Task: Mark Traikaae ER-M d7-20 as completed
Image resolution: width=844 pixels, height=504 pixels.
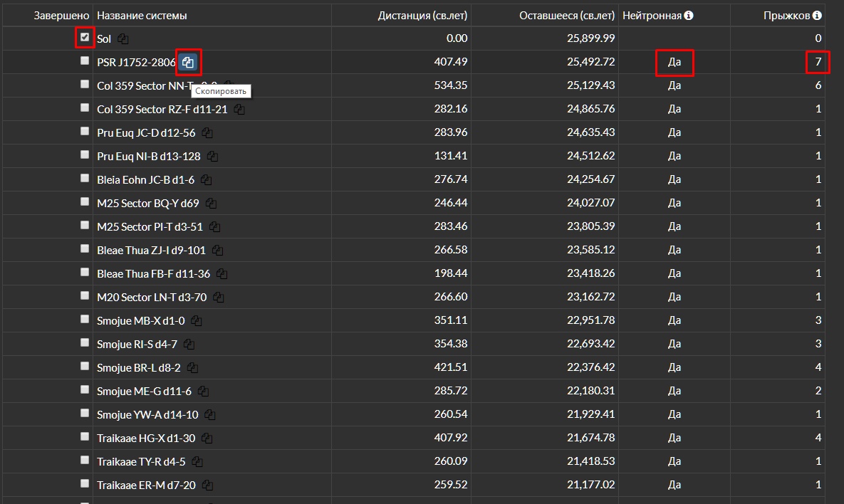Action: (85, 483)
